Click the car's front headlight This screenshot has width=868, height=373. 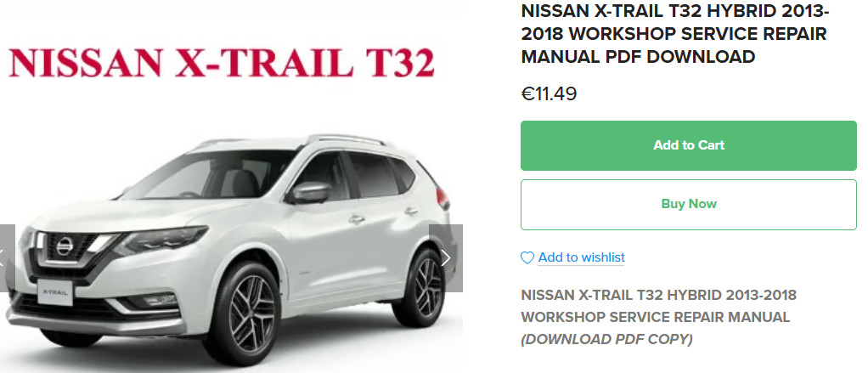[161, 239]
